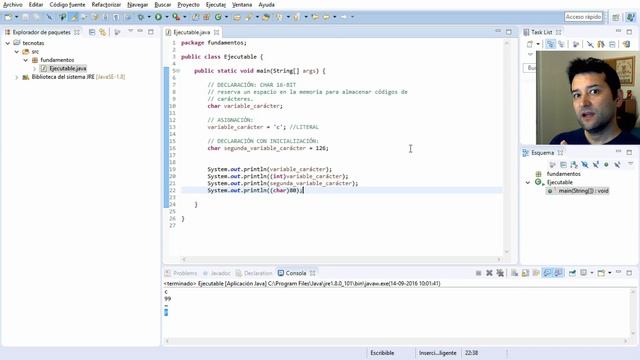Click the console horizontal scrollbar
This screenshot has width=640, height=360.
click(x=396, y=340)
